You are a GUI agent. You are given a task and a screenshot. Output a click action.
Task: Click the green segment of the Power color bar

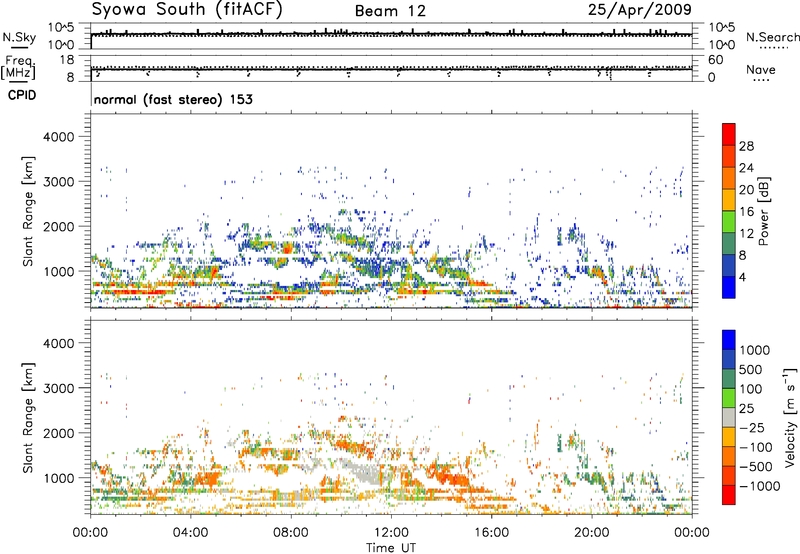(x=729, y=222)
